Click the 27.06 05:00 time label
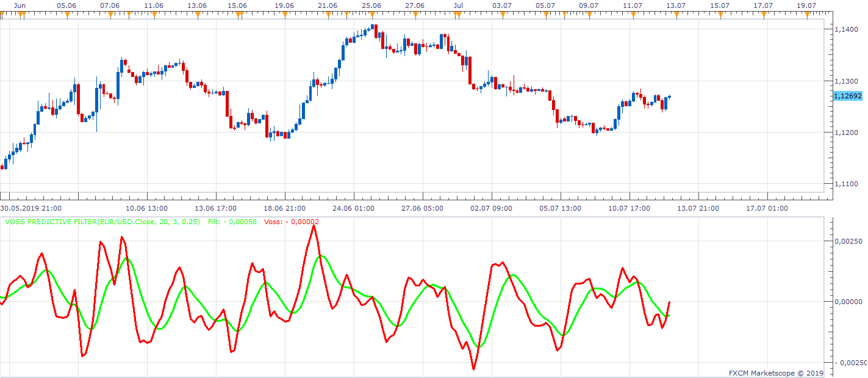 pos(423,208)
